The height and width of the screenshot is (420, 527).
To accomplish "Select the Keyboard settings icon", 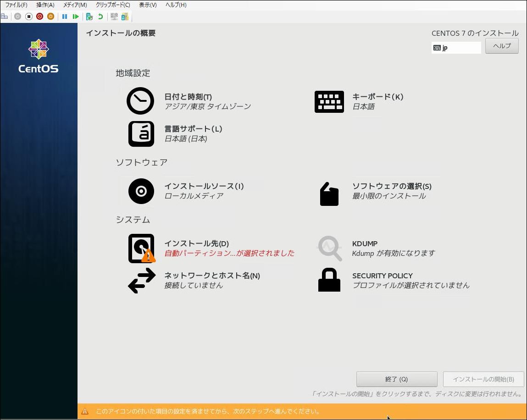I will pyautogui.click(x=329, y=101).
